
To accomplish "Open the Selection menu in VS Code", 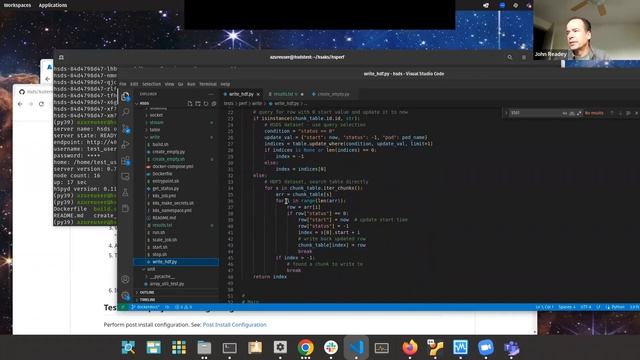I will click(x=151, y=84).
